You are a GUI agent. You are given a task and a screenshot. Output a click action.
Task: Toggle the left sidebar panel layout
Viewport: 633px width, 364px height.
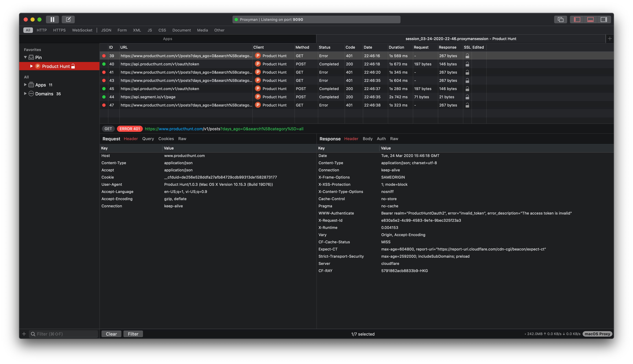(577, 19)
